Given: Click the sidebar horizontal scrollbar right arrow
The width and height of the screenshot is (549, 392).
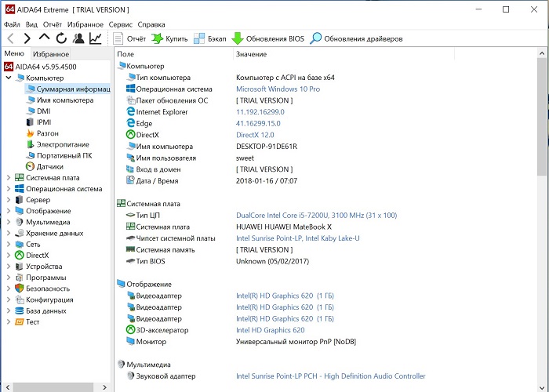Looking at the screenshot, I should [x=104, y=387].
